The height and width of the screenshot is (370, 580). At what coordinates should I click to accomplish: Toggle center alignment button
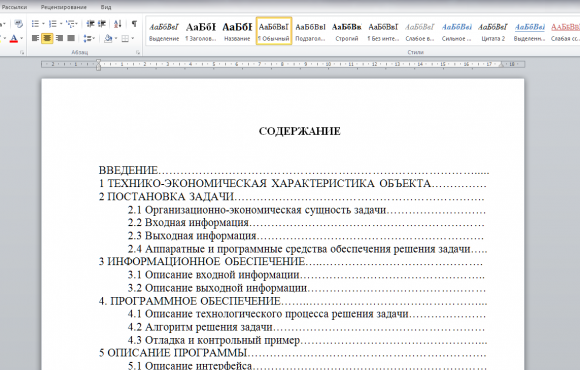coord(47,38)
